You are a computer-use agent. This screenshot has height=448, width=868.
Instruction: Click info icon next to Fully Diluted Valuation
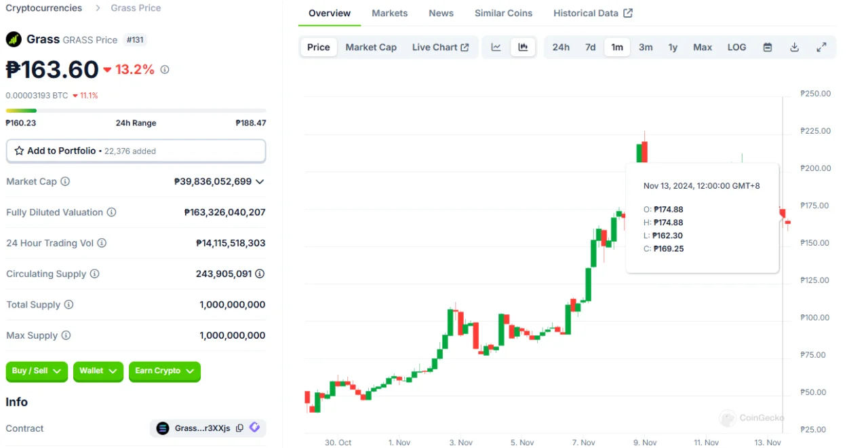click(111, 212)
